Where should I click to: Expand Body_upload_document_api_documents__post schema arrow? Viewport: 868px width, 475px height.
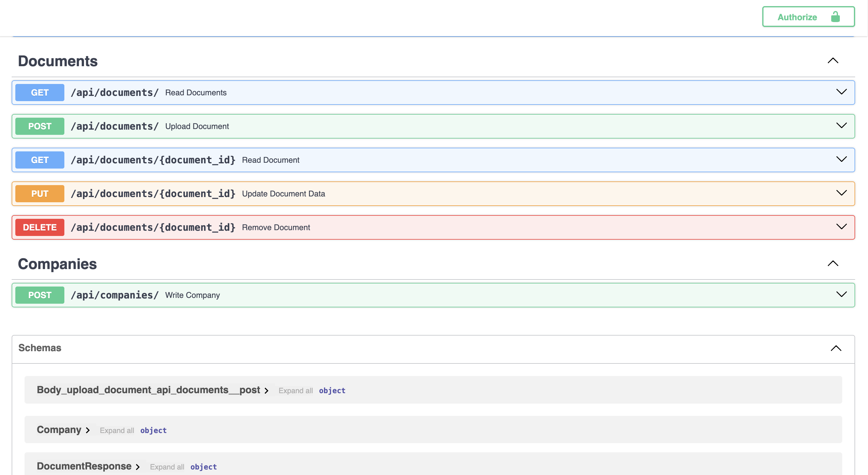click(x=267, y=390)
